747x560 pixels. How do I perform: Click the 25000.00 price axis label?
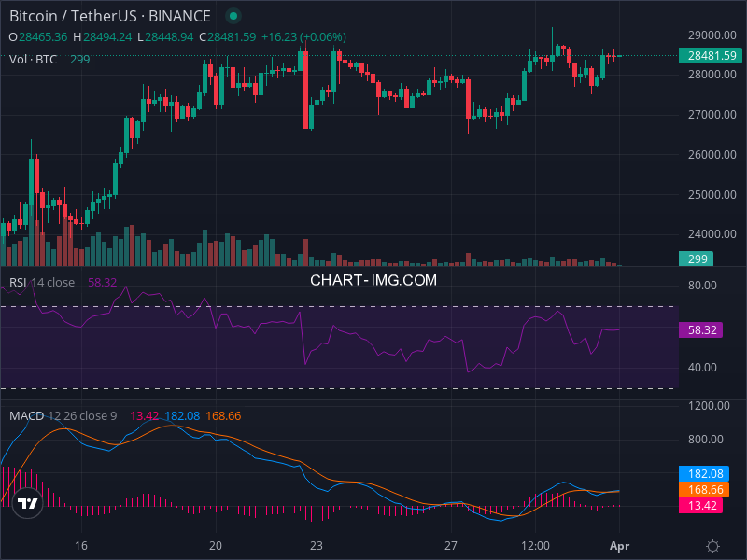(712, 194)
